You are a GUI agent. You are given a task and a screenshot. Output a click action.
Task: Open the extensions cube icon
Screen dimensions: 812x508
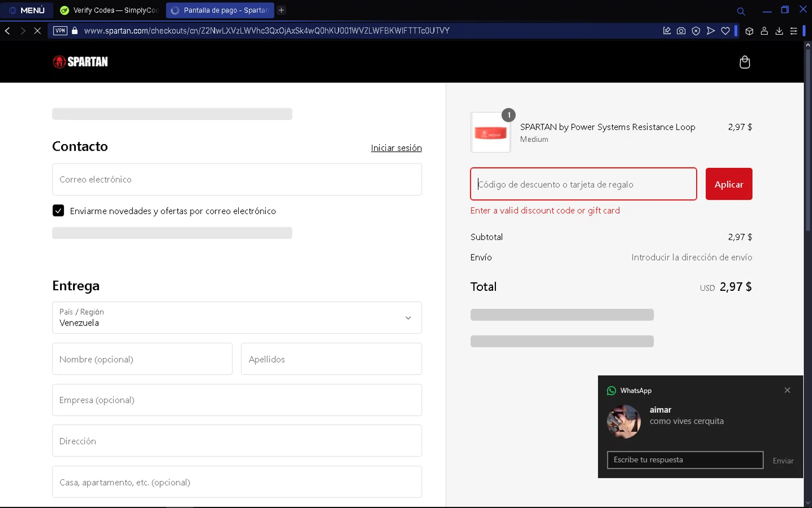[x=749, y=31]
